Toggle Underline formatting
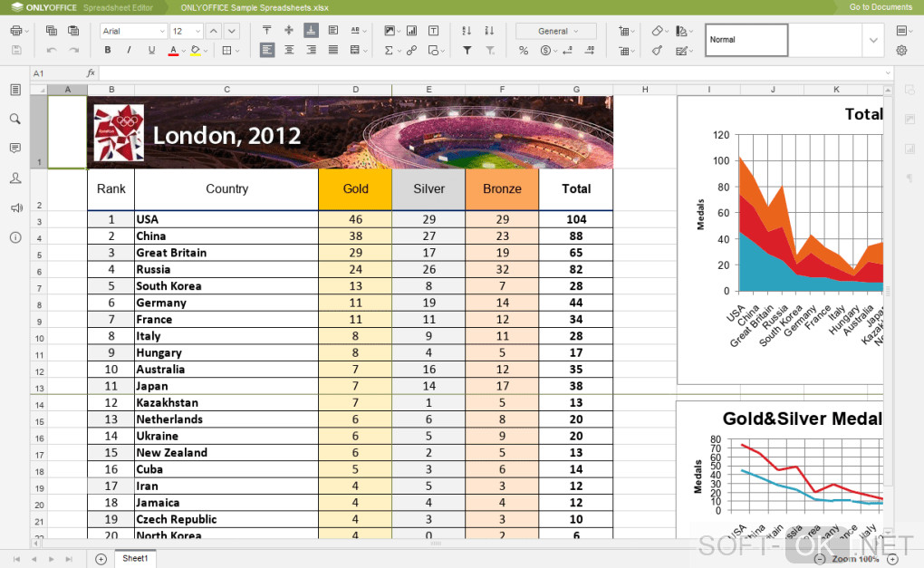 pyautogui.click(x=151, y=51)
